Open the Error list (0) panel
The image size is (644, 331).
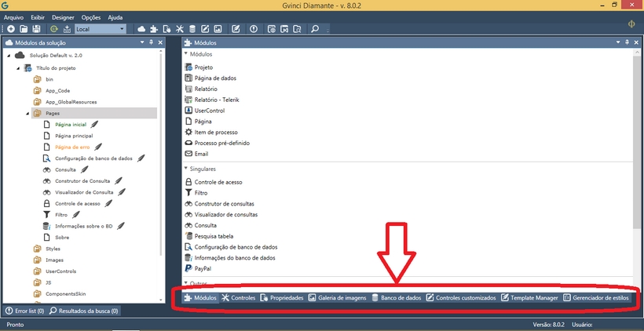coord(24,311)
